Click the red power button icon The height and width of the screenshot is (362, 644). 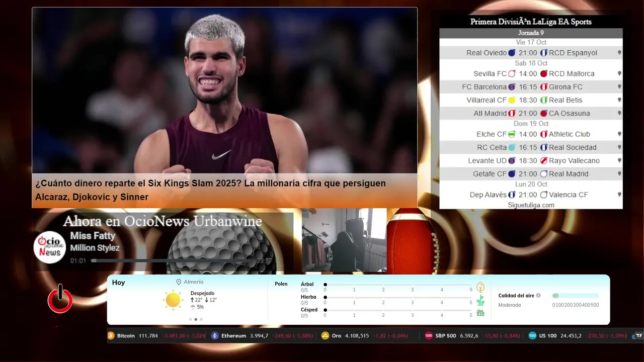tap(60, 299)
